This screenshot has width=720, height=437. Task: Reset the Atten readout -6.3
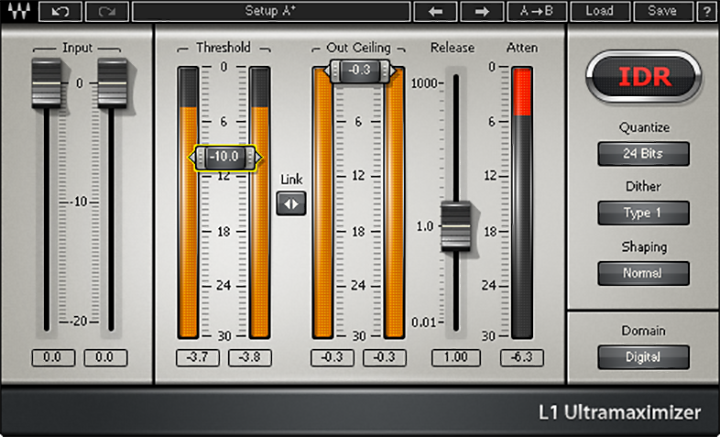[522, 358]
